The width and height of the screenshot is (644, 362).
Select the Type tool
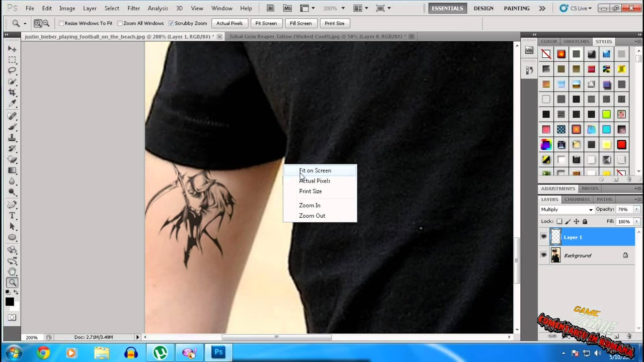click(x=13, y=215)
